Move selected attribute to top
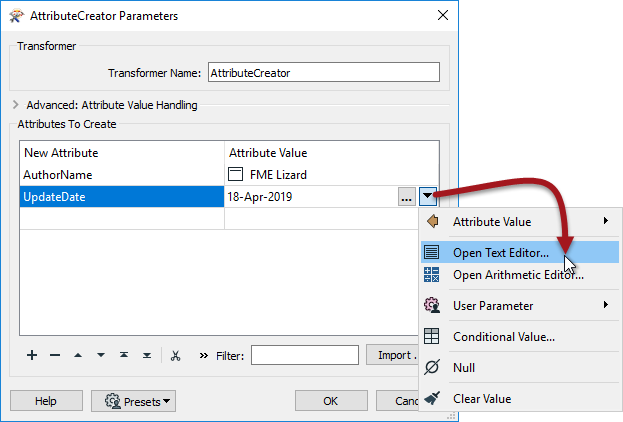This screenshot has width=623, height=422. coord(124,355)
